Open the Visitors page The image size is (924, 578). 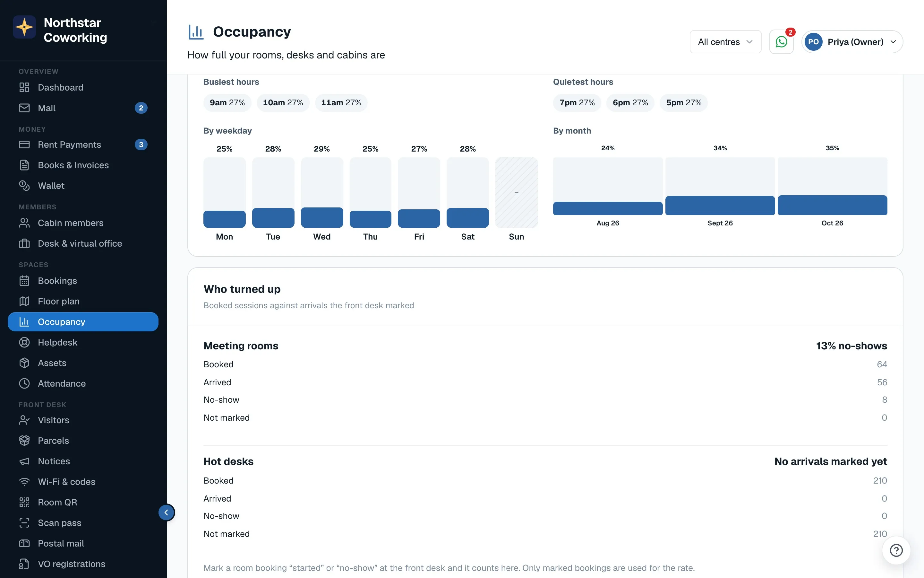pyautogui.click(x=83, y=420)
